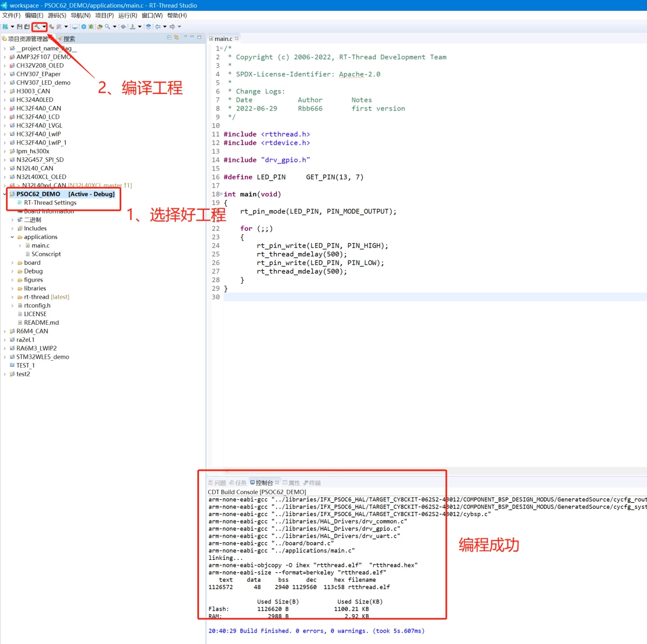Click the open element toolbar icon

click(99, 26)
